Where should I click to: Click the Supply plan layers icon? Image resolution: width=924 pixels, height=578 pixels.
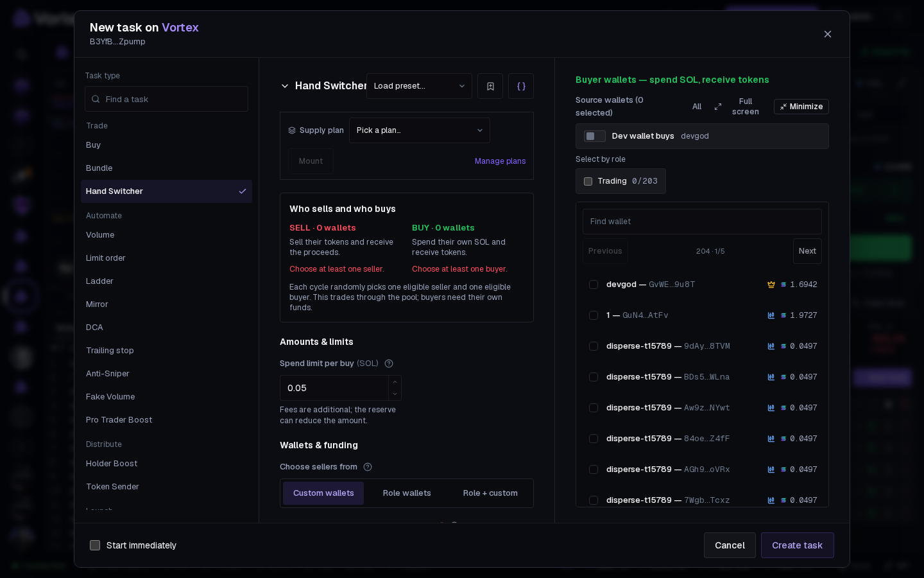point(292,130)
